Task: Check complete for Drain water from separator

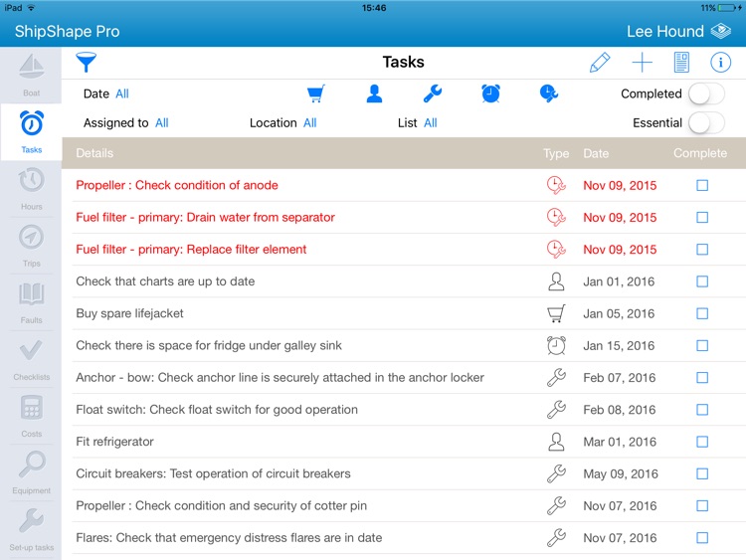Action: click(x=702, y=218)
